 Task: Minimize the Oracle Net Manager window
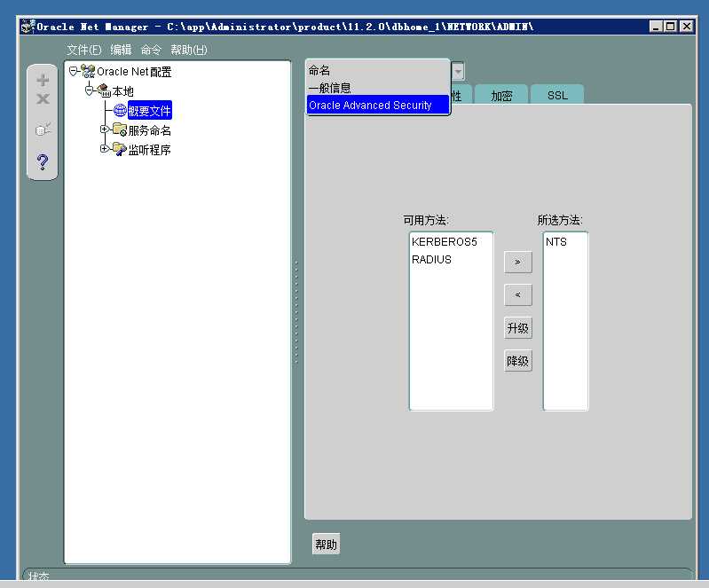coord(656,27)
